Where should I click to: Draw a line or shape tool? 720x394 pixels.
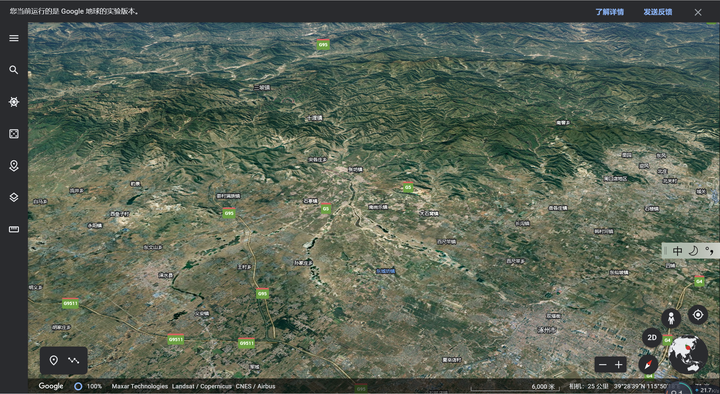coord(73,360)
